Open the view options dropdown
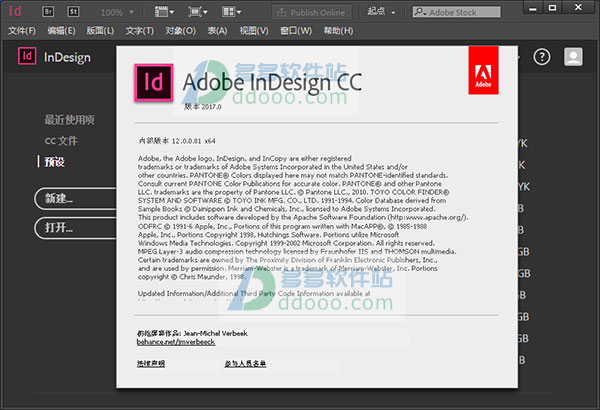The width and height of the screenshot is (600, 410). pos(164,12)
